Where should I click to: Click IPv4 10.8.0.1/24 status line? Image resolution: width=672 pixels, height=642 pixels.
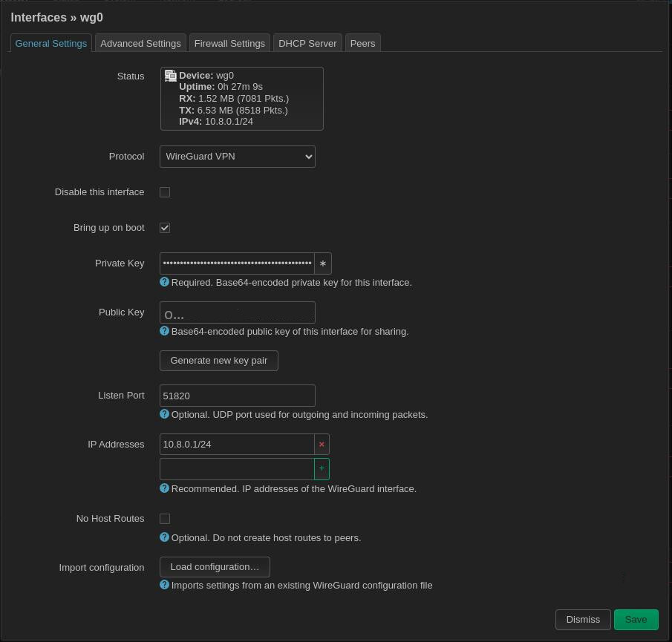point(216,122)
